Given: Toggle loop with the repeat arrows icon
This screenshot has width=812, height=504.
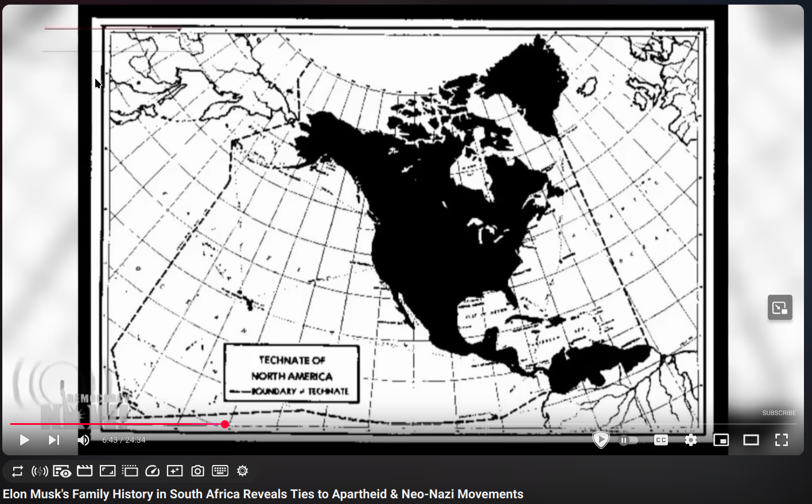Looking at the screenshot, I should tap(17, 471).
